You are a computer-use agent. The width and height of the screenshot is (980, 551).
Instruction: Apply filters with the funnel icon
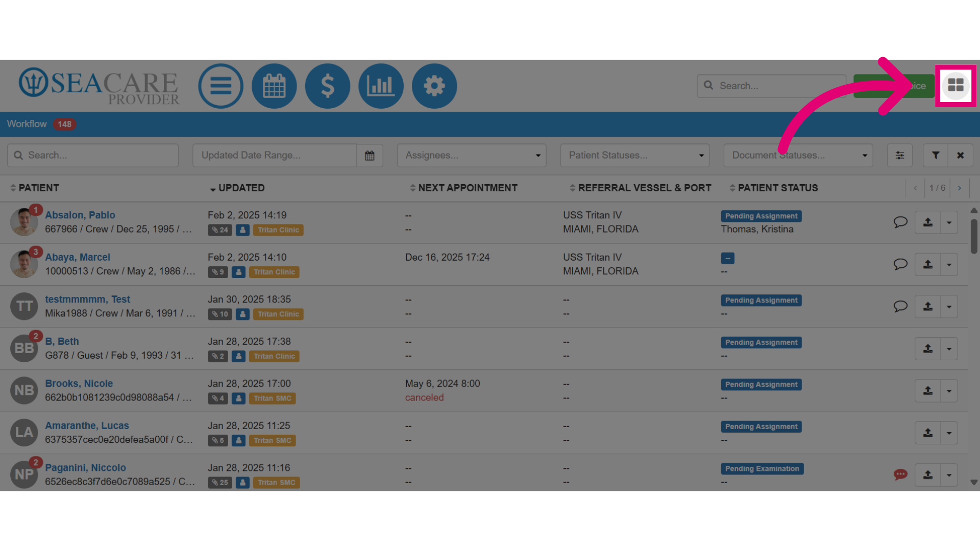936,155
